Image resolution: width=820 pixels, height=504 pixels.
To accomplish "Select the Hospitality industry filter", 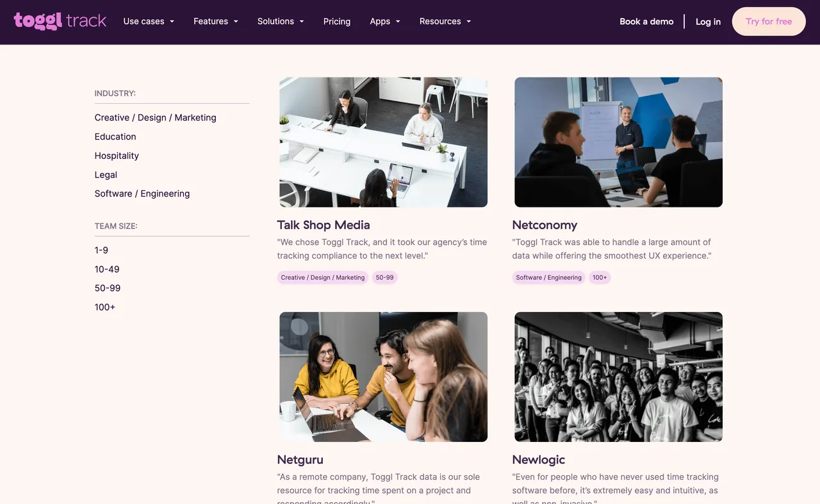I will (117, 156).
